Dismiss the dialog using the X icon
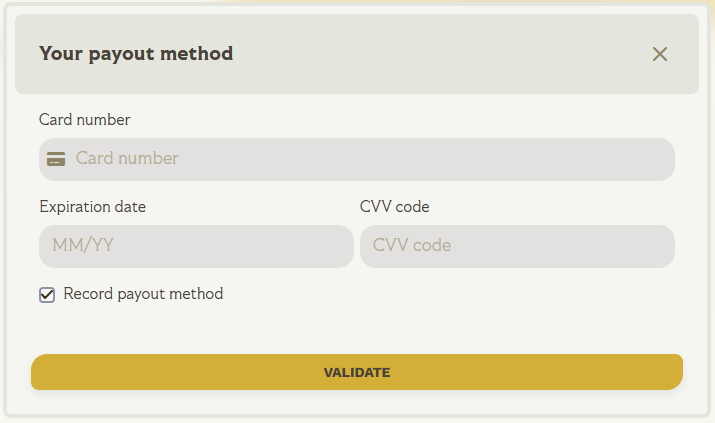Image resolution: width=715 pixels, height=423 pixels. coord(659,54)
